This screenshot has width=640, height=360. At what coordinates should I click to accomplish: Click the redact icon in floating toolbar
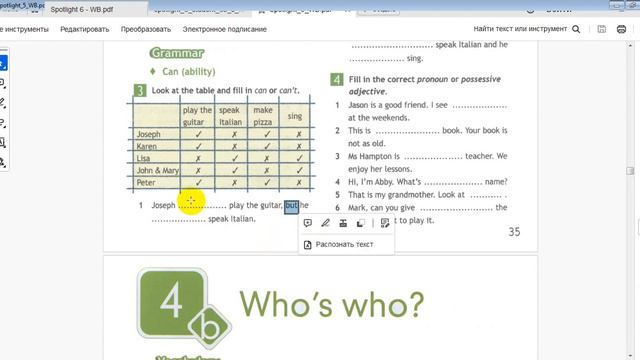(x=360, y=223)
